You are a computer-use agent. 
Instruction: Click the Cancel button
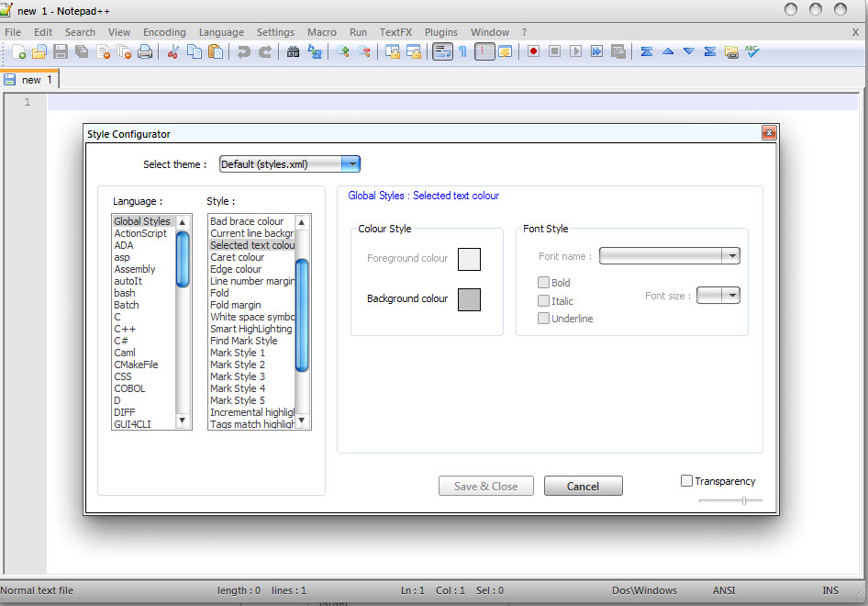(x=583, y=486)
